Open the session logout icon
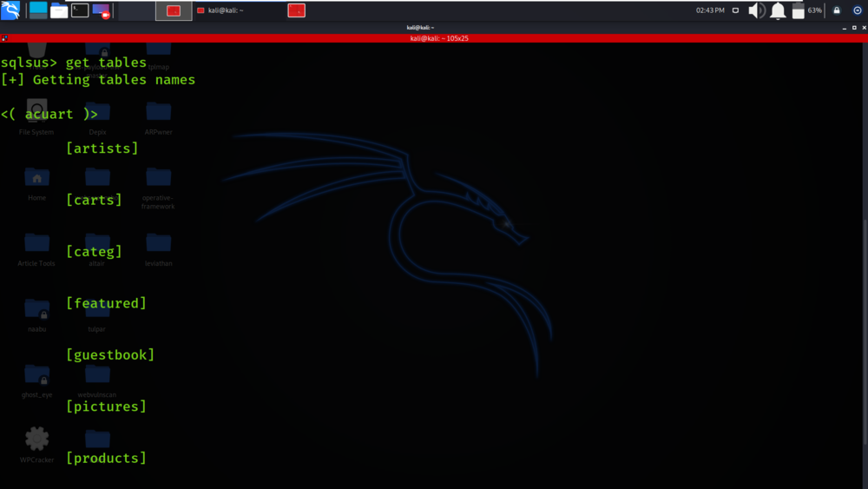 (x=858, y=10)
